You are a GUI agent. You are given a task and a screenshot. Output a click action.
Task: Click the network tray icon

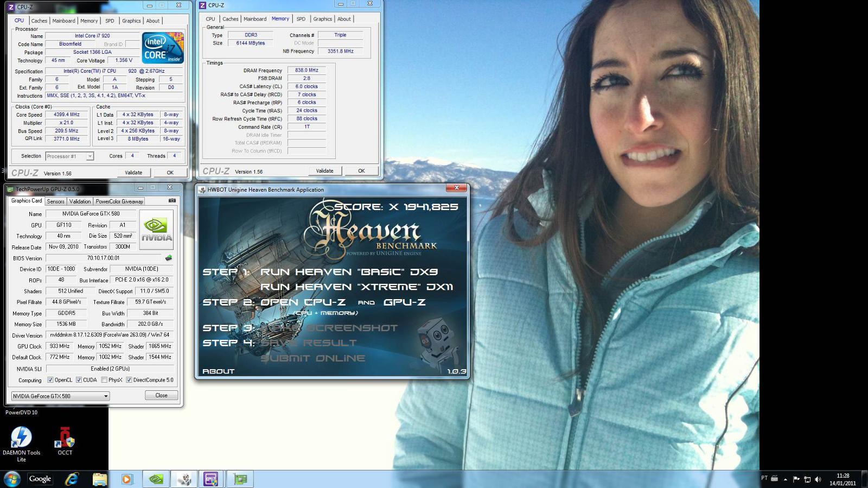coord(807,479)
